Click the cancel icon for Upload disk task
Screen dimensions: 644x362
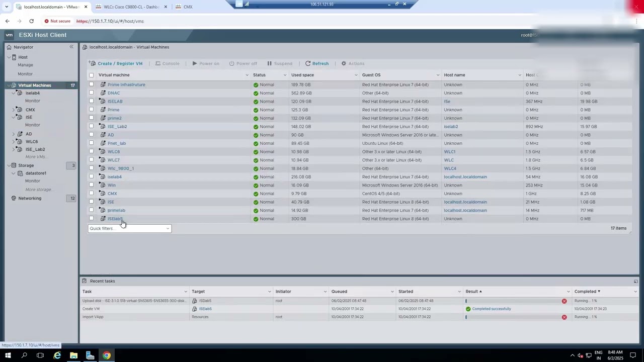coord(564,301)
